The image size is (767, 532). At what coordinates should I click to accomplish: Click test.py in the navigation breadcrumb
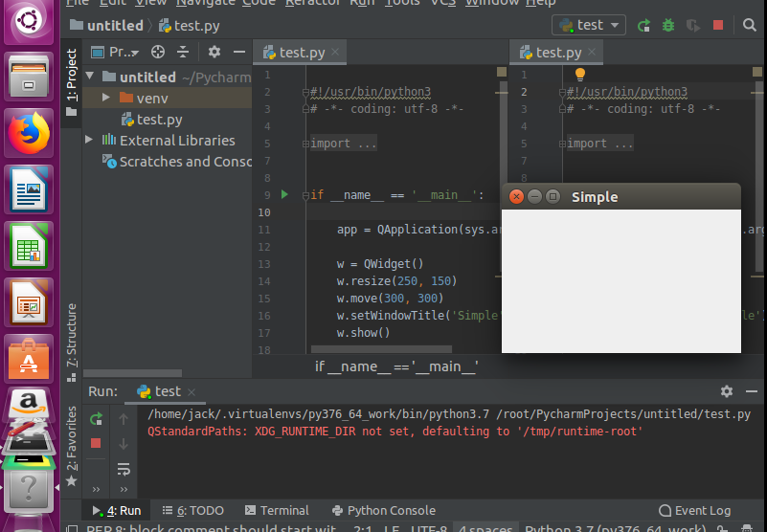(190, 26)
